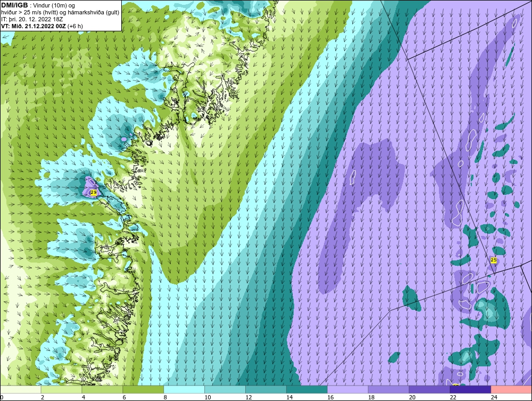Viewport: 532px width, 401px height.
Task: Click the legend scale value "8"
Action: point(165,397)
